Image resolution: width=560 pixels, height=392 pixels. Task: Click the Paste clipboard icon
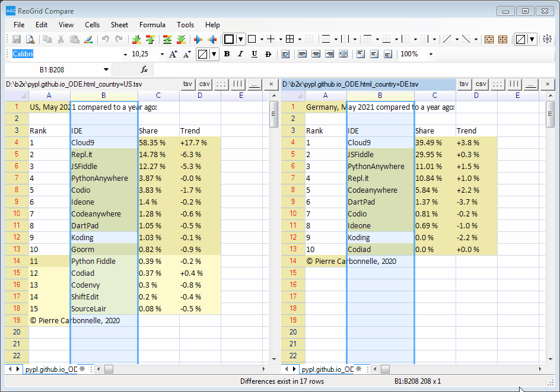click(74, 39)
